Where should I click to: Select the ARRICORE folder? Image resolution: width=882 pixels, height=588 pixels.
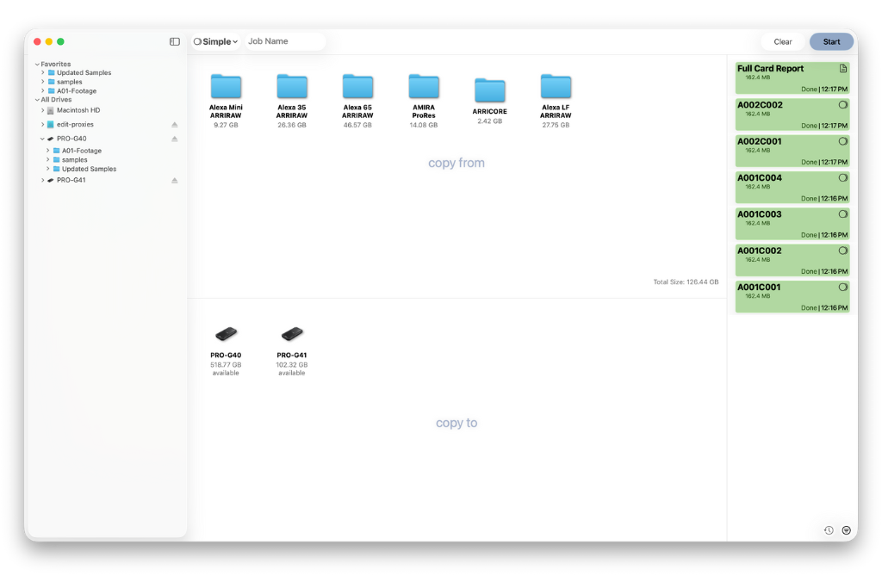[x=489, y=91]
